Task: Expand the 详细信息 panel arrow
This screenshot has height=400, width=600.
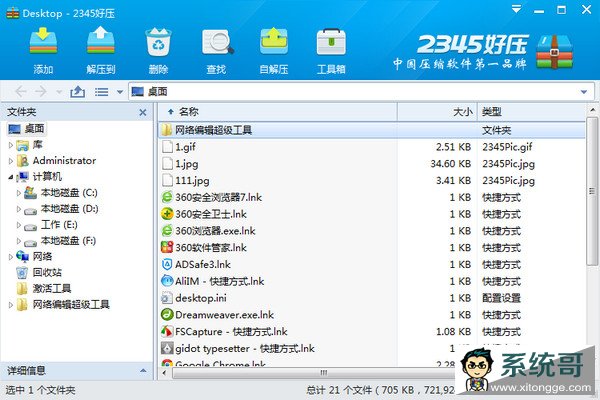Action: [143, 371]
